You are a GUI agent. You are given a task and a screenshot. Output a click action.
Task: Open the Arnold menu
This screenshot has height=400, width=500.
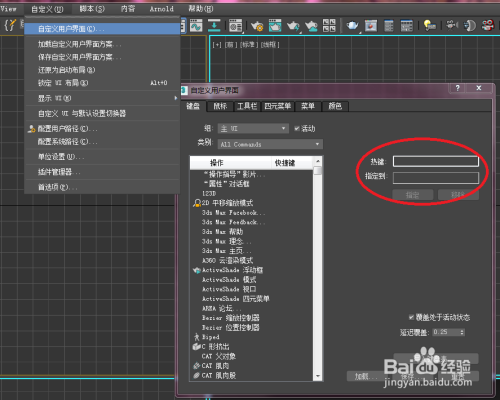click(162, 9)
